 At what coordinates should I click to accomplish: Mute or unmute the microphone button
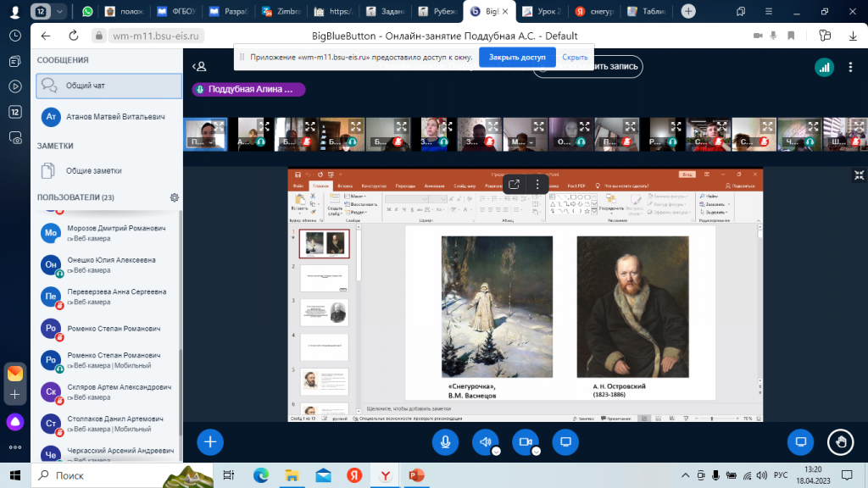445,442
